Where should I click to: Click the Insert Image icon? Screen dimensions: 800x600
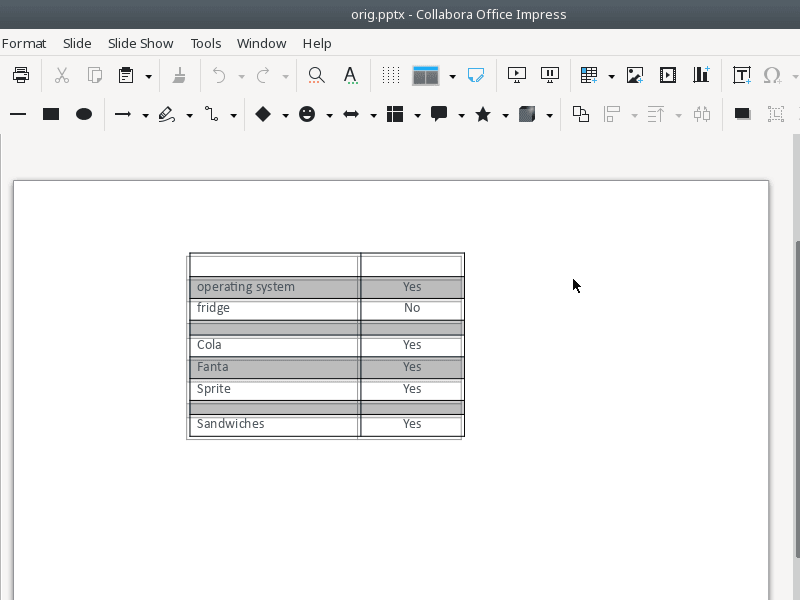(x=634, y=74)
